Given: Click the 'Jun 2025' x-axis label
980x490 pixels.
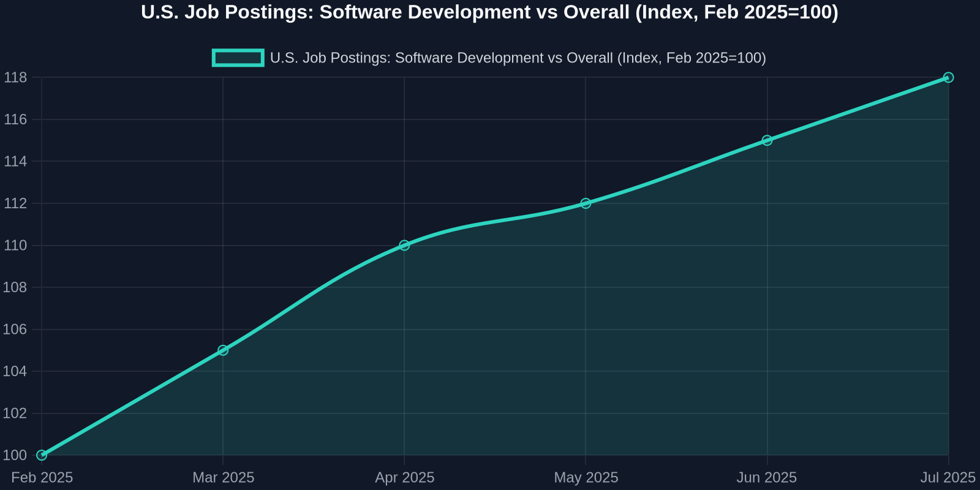Looking at the screenshot, I should 767,477.
